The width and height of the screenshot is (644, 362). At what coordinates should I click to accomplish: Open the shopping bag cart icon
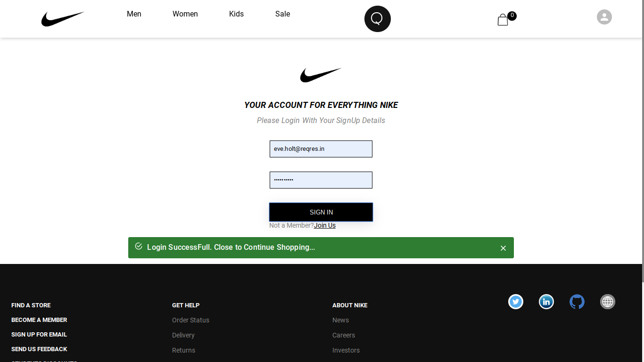click(x=503, y=20)
